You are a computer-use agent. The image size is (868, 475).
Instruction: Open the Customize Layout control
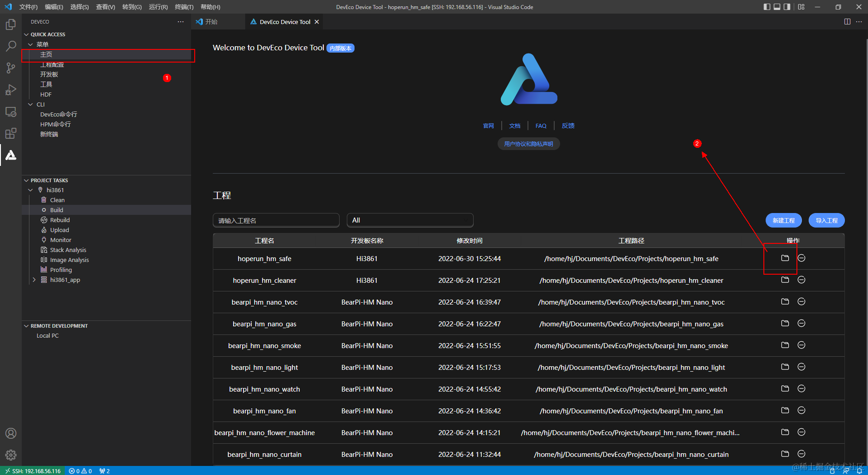[x=801, y=7]
